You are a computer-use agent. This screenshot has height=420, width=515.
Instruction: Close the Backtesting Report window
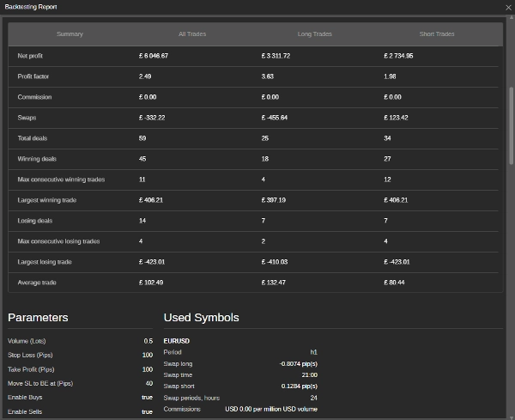[x=505, y=8]
